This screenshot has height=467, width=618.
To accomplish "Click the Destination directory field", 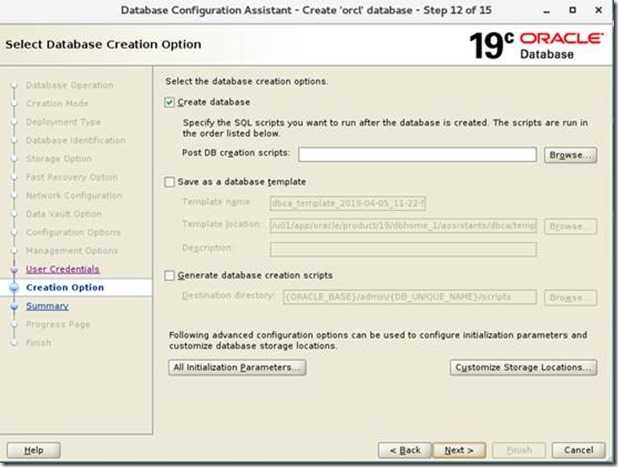I will pyautogui.click(x=410, y=297).
